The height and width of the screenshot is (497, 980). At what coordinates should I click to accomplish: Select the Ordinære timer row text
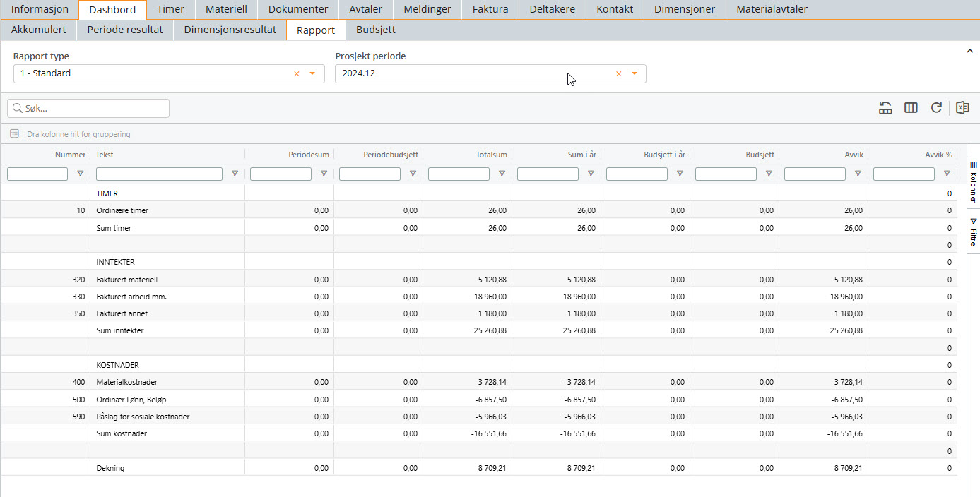[122, 210]
